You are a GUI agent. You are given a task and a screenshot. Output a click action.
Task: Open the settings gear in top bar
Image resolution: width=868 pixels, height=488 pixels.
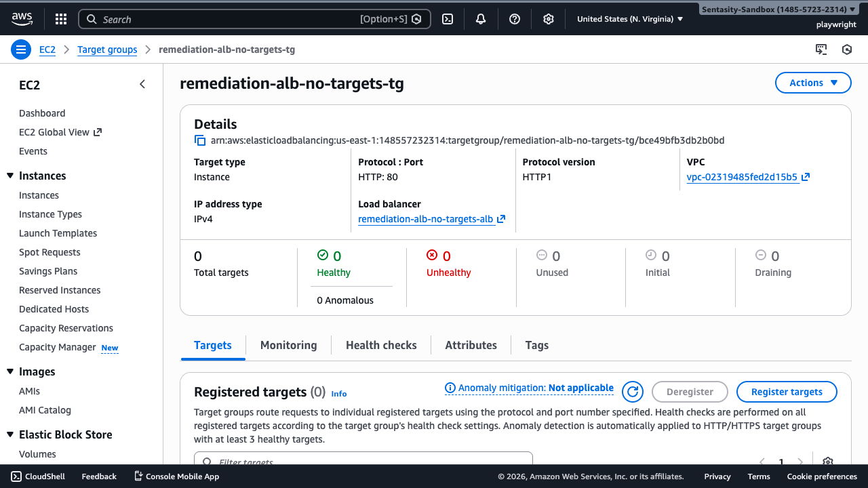click(x=549, y=19)
